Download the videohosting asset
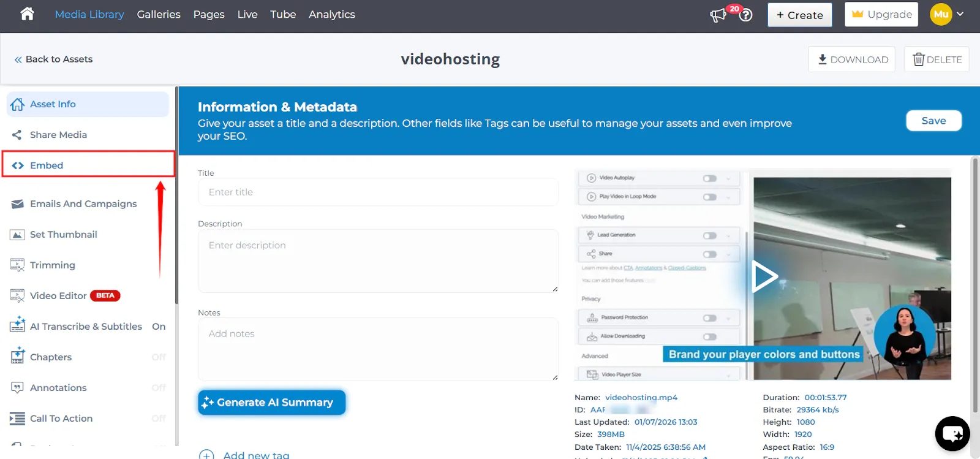The height and width of the screenshot is (459, 980). point(852,59)
